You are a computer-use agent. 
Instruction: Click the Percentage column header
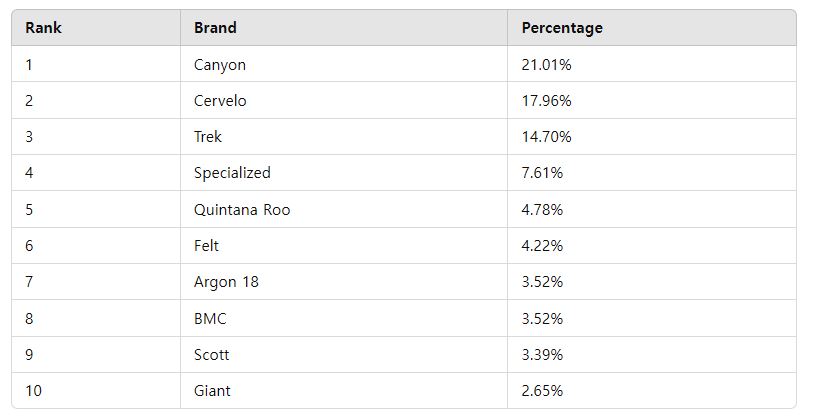click(562, 28)
